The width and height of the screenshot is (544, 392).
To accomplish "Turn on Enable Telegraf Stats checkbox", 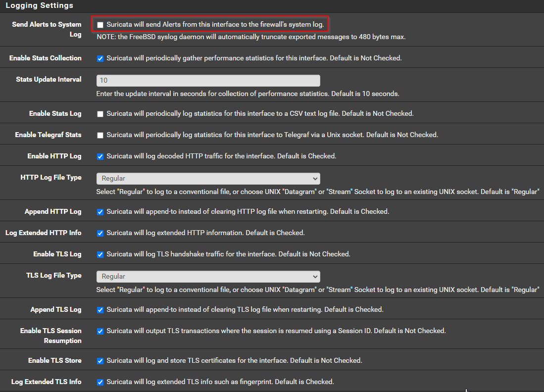I will pos(100,135).
